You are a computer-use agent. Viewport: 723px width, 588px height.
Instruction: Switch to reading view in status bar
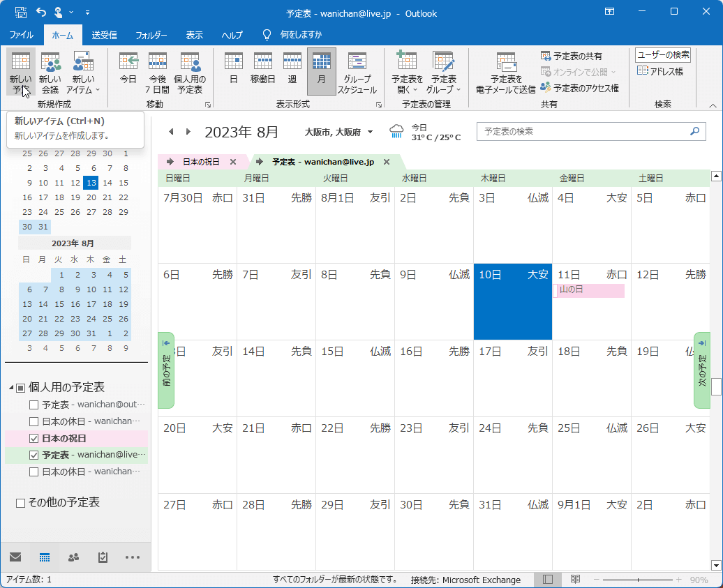[575, 579]
